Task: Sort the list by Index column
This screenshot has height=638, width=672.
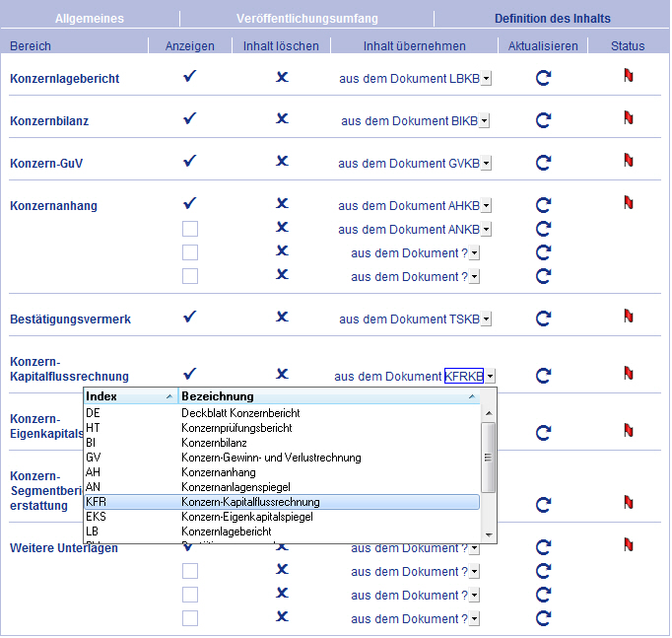Action: [131, 396]
